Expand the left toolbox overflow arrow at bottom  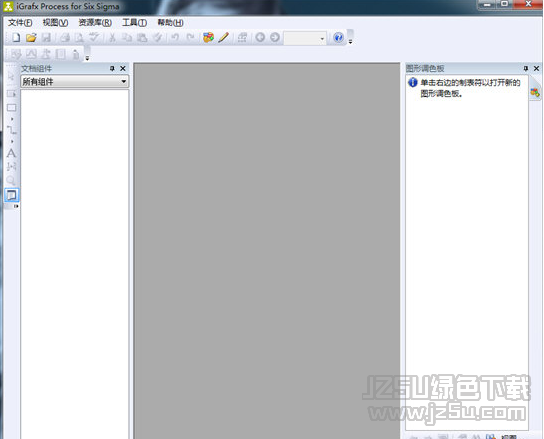[x=16, y=206]
